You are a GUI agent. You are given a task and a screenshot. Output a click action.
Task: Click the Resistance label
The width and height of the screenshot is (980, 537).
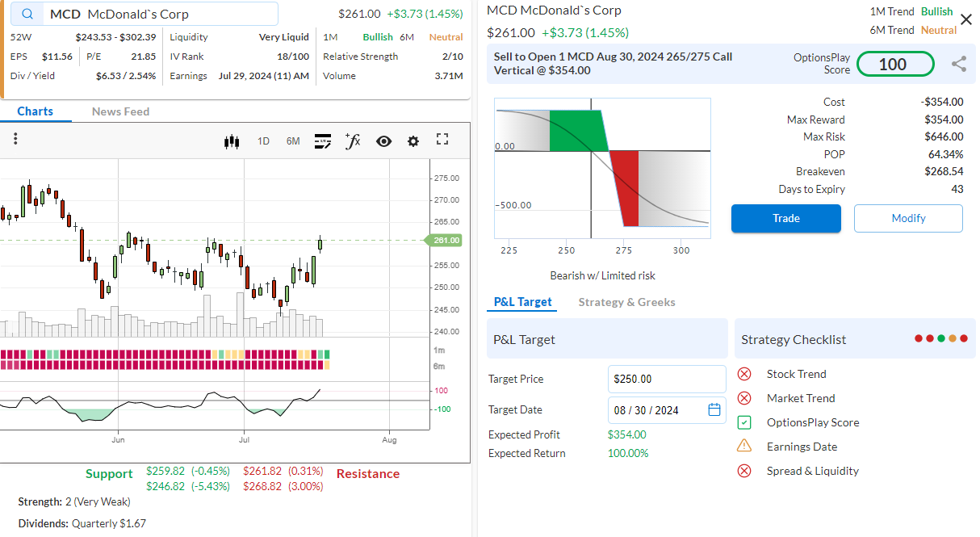(x=368, y=474)
